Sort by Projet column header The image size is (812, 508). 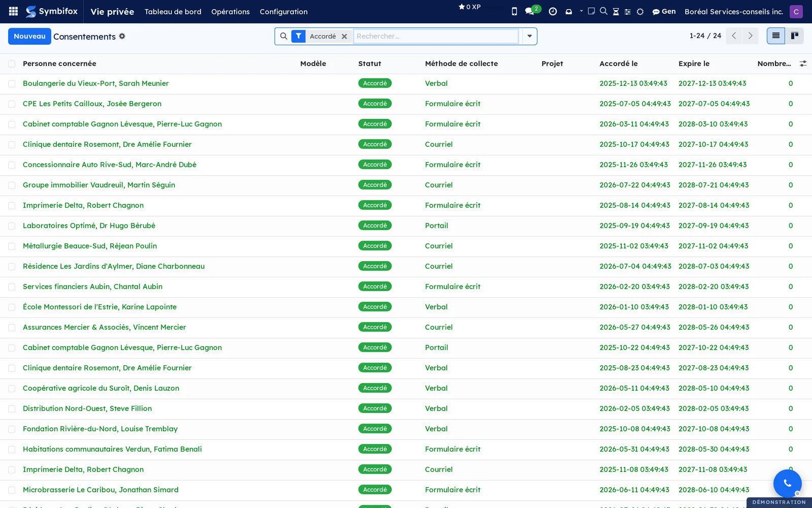click(x=552, y=63)
